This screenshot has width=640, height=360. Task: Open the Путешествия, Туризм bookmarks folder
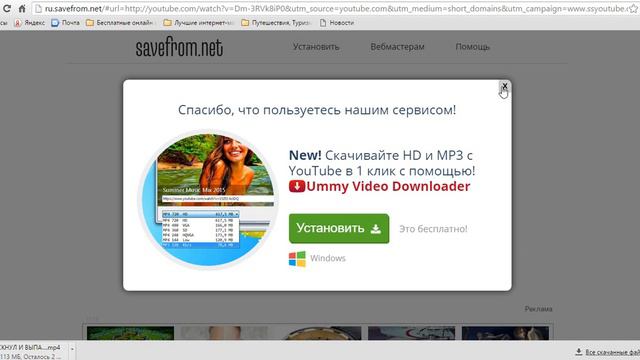[276, 23]
